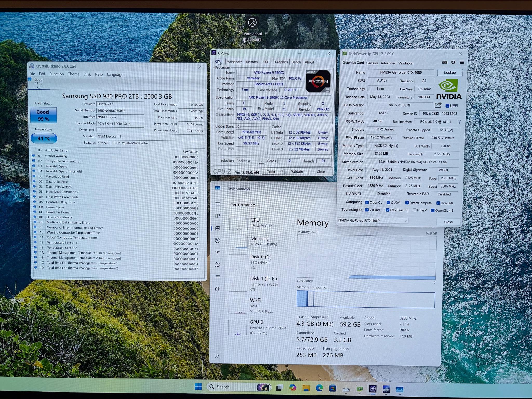The height and width of the screenshot is (399, 532).
Task: Click Tools button in CPU-Z
Action: 271,172
